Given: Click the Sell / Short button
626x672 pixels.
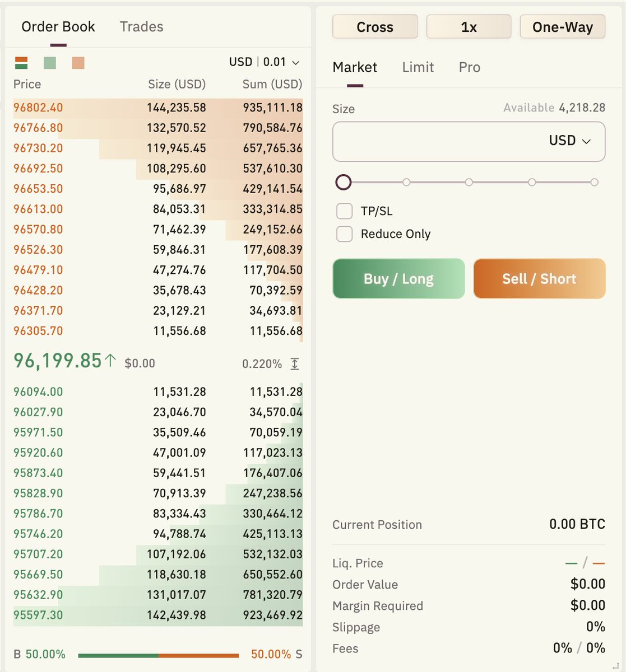Looking at the screenshot, I should point(539,278).
